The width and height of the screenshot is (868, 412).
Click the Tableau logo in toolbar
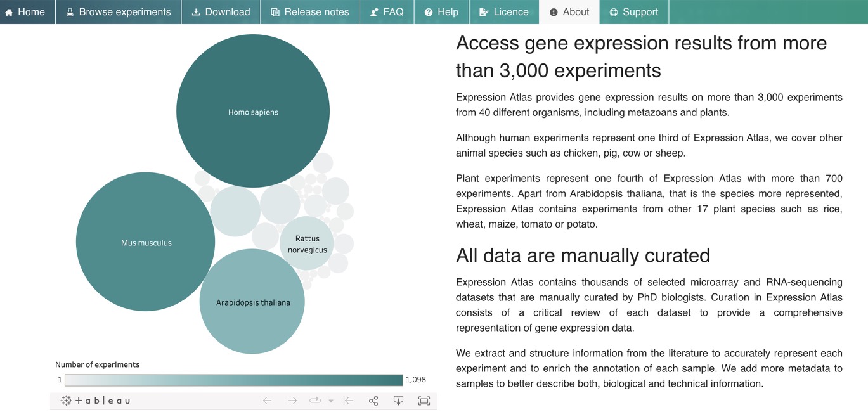tap(95, 401)
